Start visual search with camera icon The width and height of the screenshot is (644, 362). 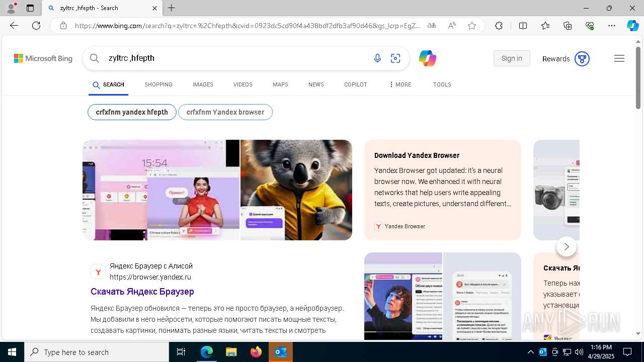(x=395, y=58)
